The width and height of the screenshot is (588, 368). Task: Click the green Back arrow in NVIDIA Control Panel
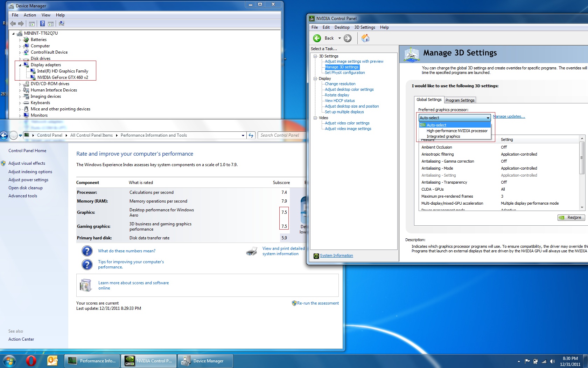317,38
